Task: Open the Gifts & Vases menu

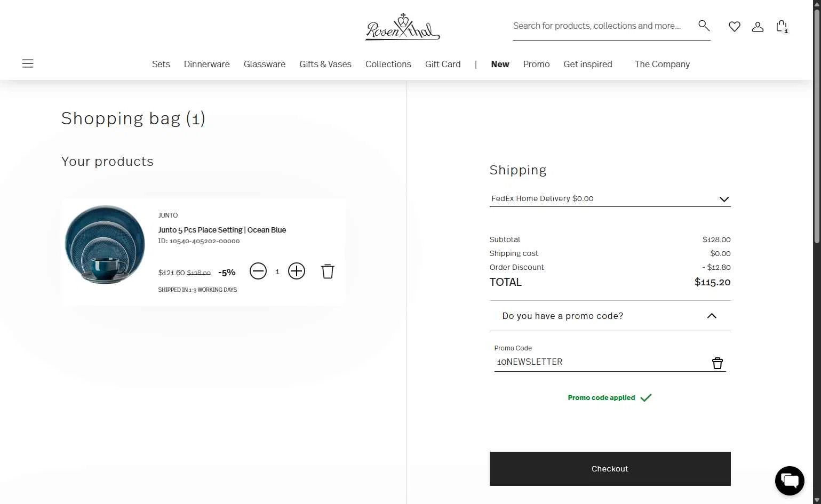Action: pyautogui.click(x=325, y=64)
